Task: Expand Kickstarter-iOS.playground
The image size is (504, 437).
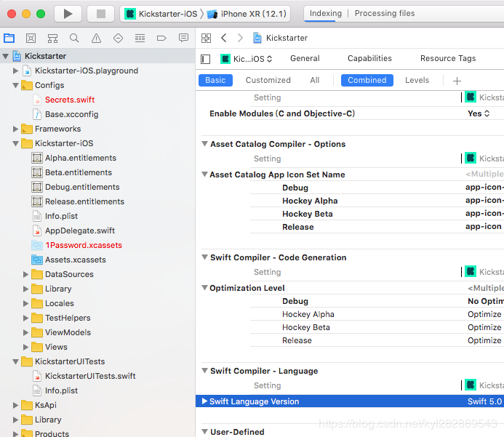Action: pyautogui.click(x=15, y=71)
